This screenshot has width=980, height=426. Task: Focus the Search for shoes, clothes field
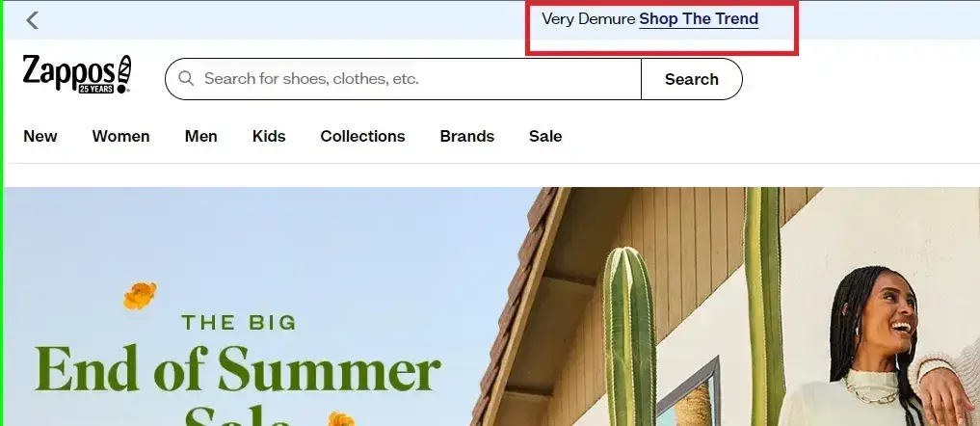[x=403, y=79]
